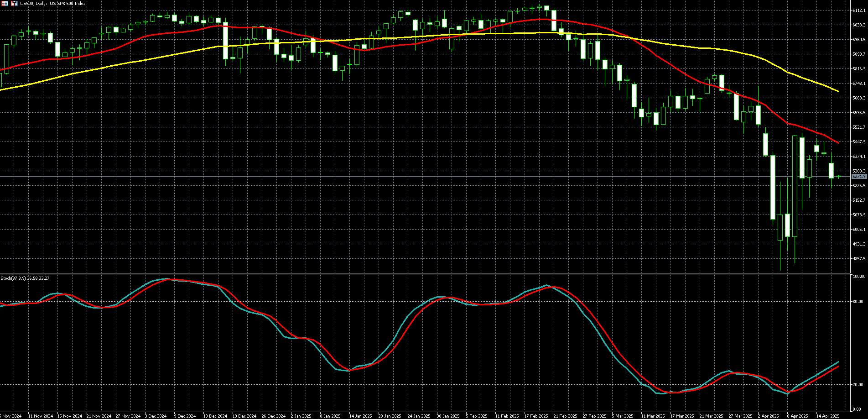Screen dimensions: 868x419
Task: Click the teal stochastic line's right endpoint
Action: 838,361
